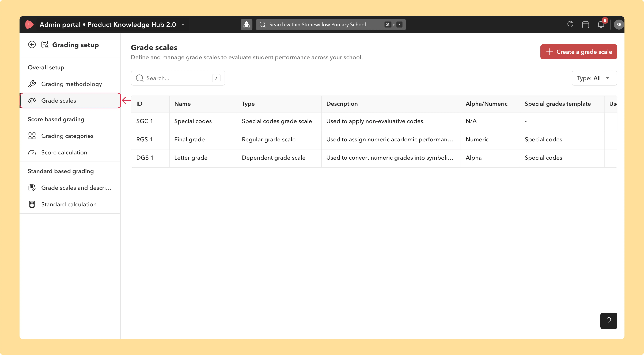
Task: Open Grading methodology in sidebar
Action: (x=70, y=84)
